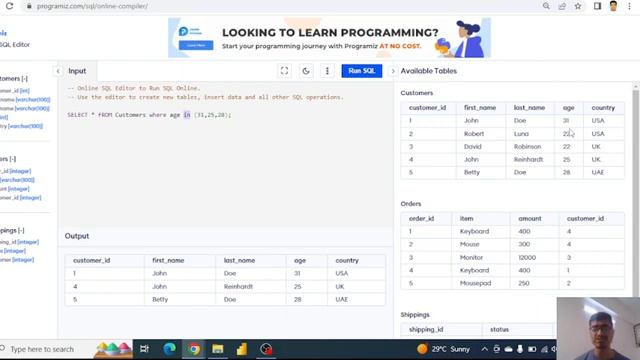Click the age header in Output
The width and height of the screenshot is (640, 360).
[x=300, y=260]
